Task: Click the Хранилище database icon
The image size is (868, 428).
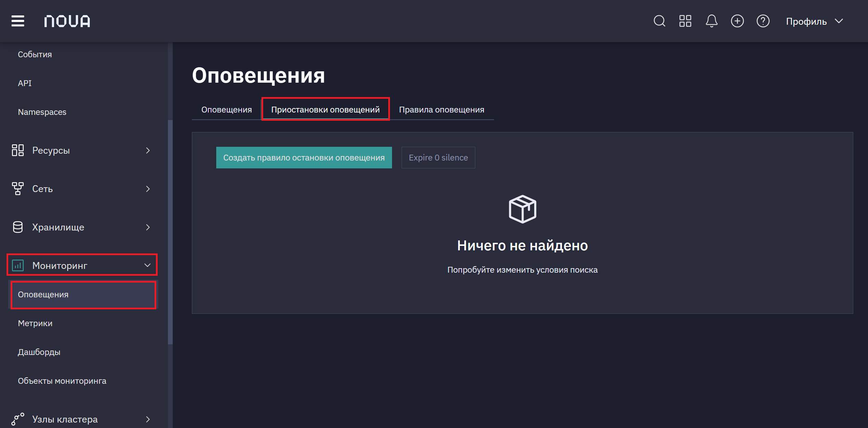Action: [x=18, y=227]
